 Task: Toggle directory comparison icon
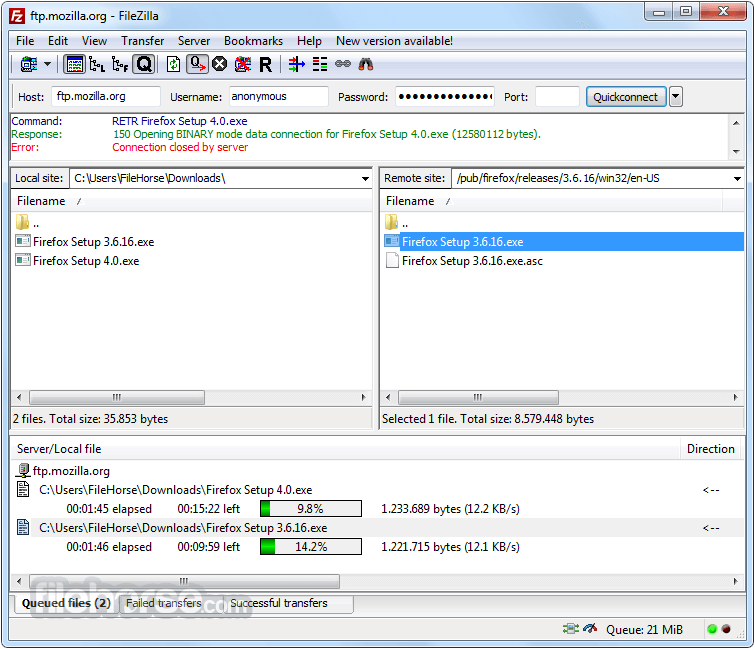tap(320, 64)
